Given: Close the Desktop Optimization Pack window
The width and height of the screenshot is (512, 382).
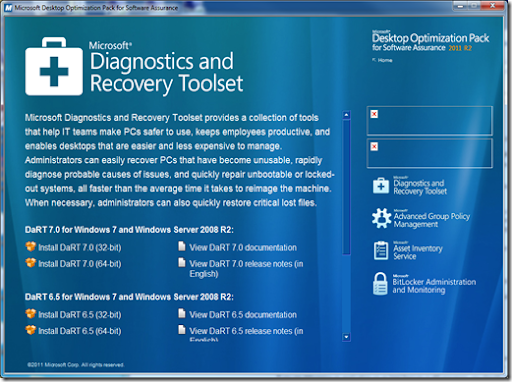Looking at the screenshot, I should tap(493, 6).
